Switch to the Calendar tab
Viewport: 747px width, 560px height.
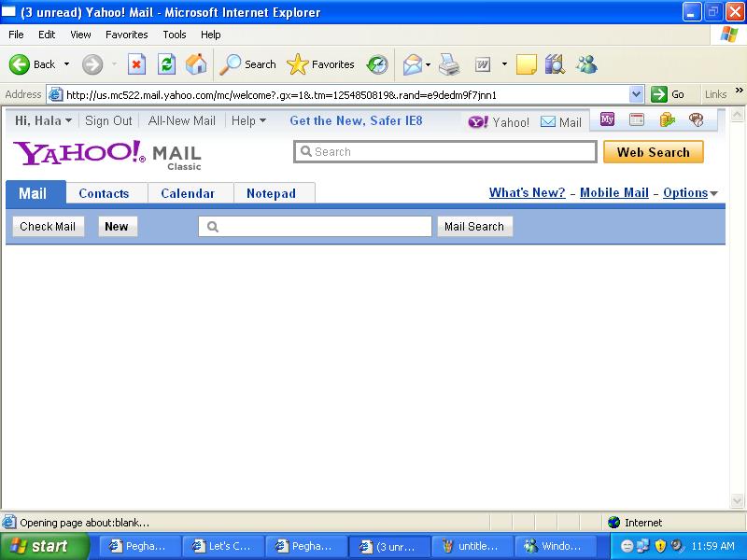click(x=188, y=193)
